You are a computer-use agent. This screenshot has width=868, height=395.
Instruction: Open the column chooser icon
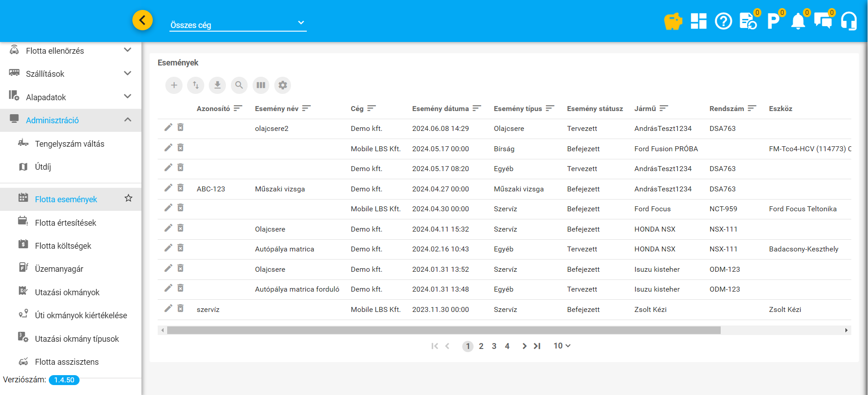click(261, 85)
